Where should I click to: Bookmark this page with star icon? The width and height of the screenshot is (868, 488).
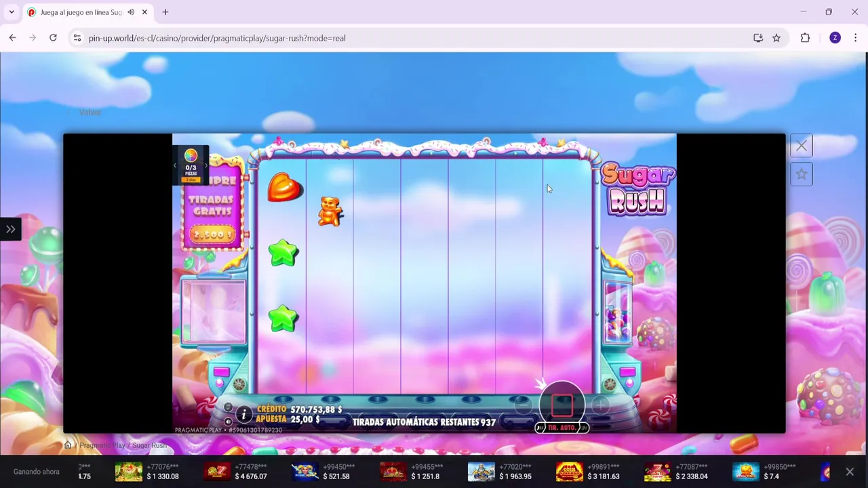[776, 38]
